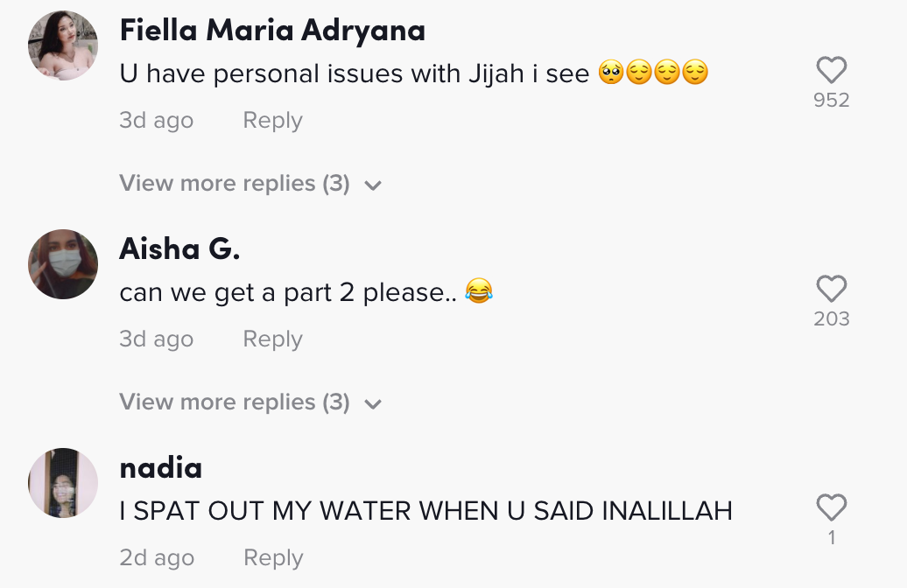Click nadia's profile avatar
907x588 pixels.
coord(63,483)
